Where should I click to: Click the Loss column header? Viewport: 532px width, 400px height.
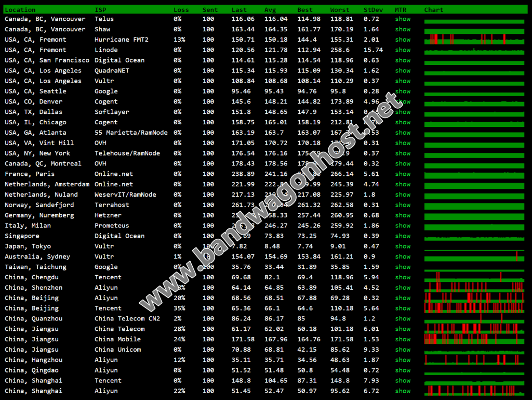181,10
